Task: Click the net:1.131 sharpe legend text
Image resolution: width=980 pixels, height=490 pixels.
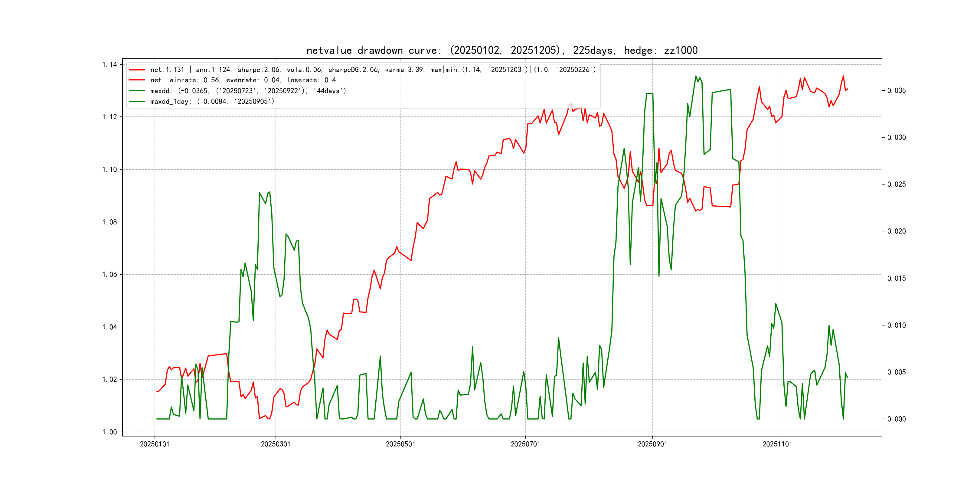Action: (x=373, y=70)
